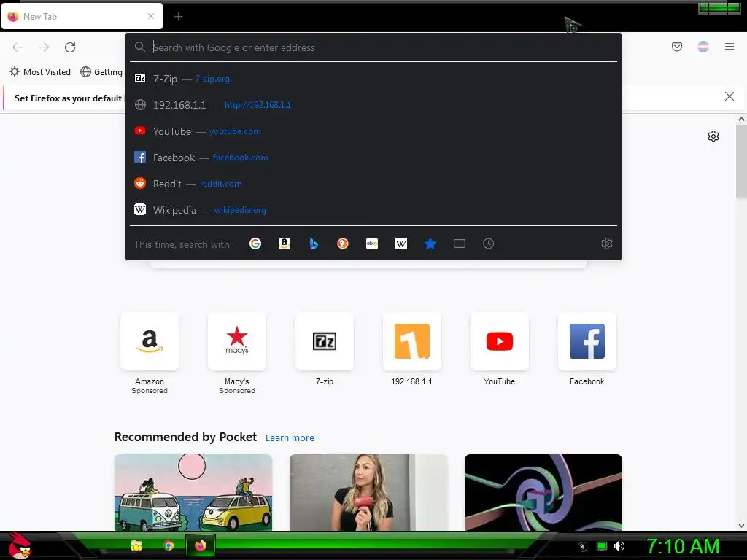
Task: Open the Getting Started bookmark
Action: [101, 72]
